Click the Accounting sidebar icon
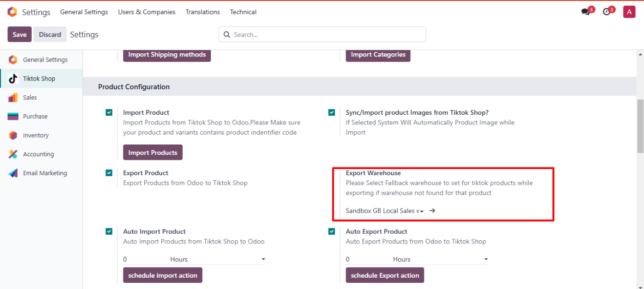Viewport: 644px width, 289px height. click(x=13, y=154)
